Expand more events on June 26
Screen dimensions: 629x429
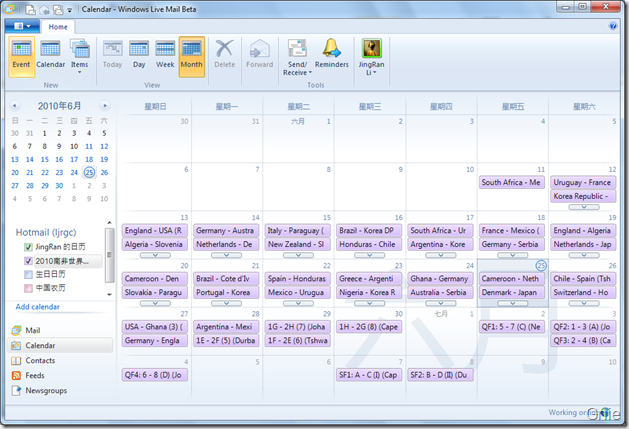pyautogui.click(x=584, y=303)
